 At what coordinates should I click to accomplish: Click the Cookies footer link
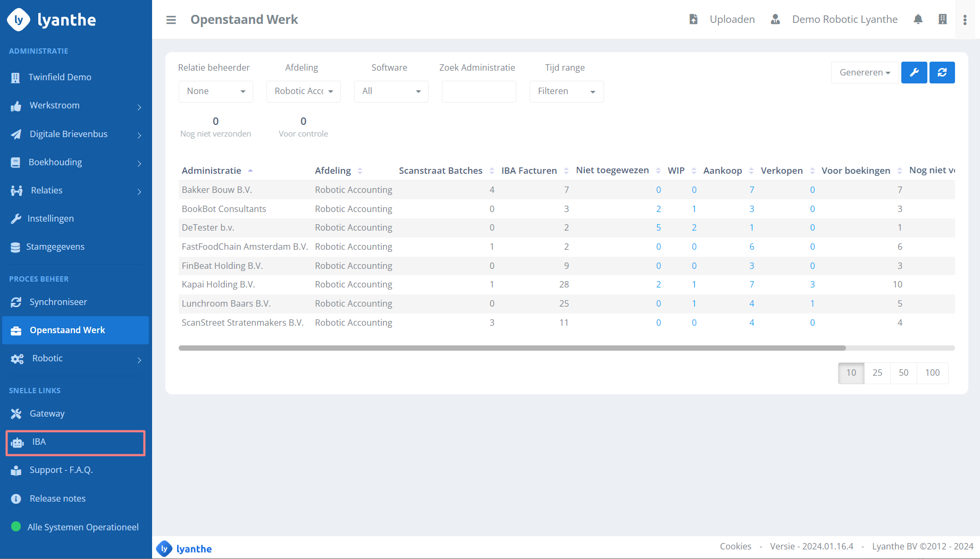click(735, 546)
